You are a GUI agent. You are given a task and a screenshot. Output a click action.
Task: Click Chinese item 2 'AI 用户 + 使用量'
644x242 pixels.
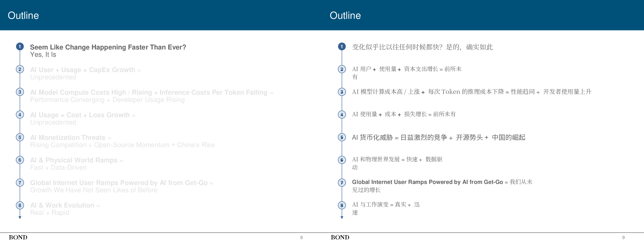(374, 69)
